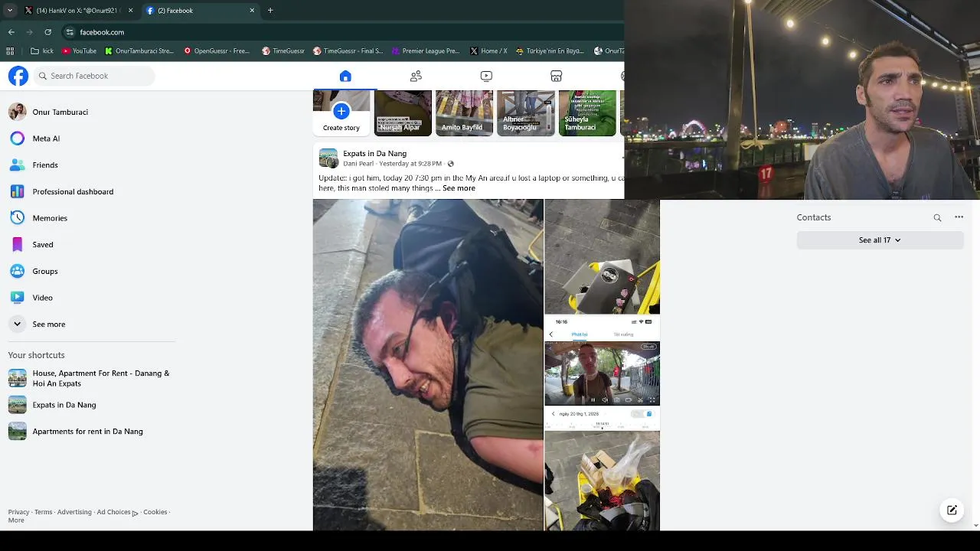Open the post photo of the open yellow bag
Screen dimensions: 980x551
click(603, 481)
